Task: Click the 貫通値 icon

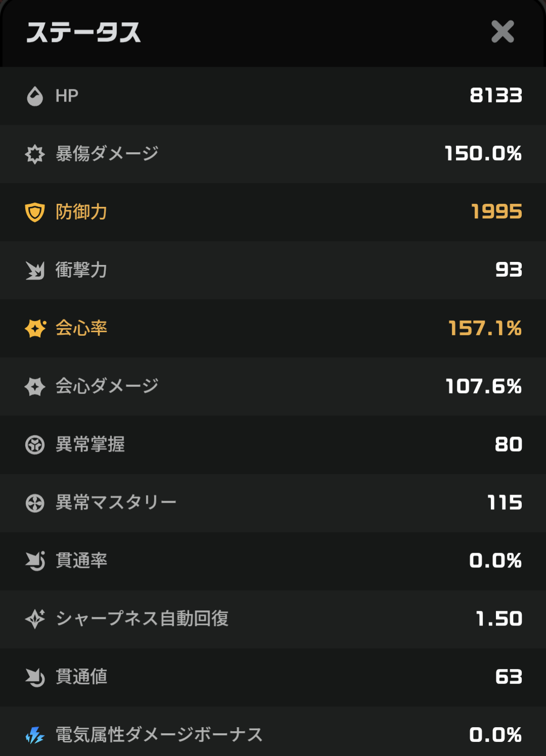Action: (x=35, y=677)
